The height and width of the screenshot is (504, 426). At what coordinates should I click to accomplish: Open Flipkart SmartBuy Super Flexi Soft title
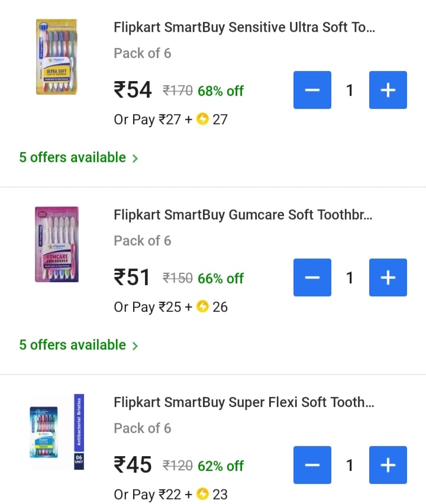click(244, 402)
